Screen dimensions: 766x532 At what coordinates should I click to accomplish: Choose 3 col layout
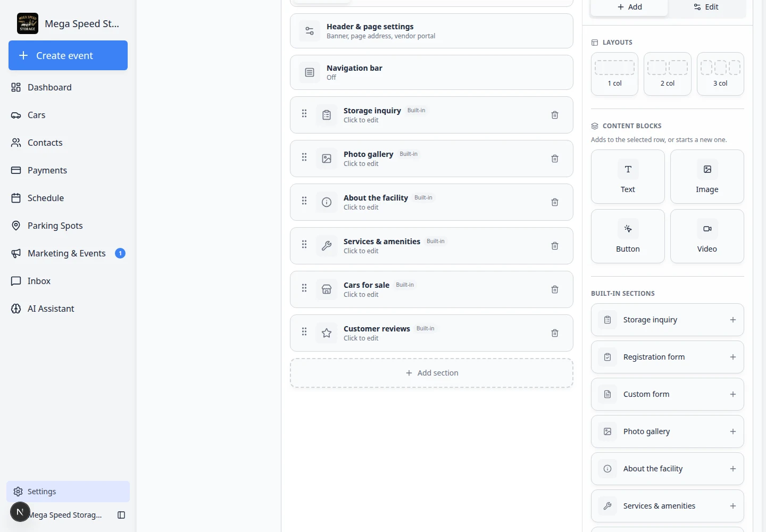(720, 74)
